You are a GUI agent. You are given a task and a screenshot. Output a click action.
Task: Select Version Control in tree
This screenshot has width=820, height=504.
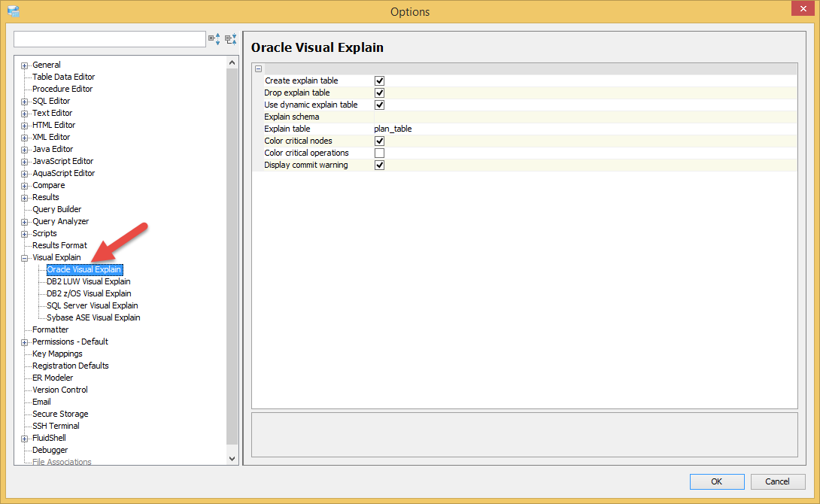pyautogui.click(x=59, y=390)
